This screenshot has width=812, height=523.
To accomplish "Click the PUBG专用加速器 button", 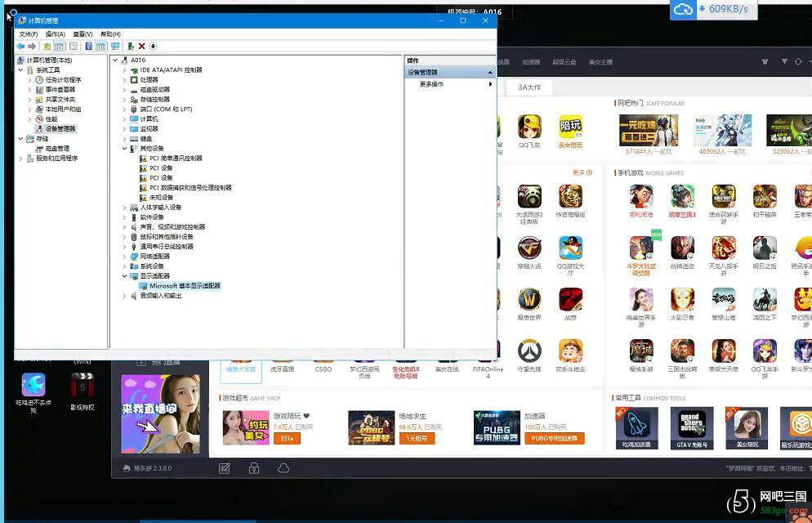I will pos(555,439).
